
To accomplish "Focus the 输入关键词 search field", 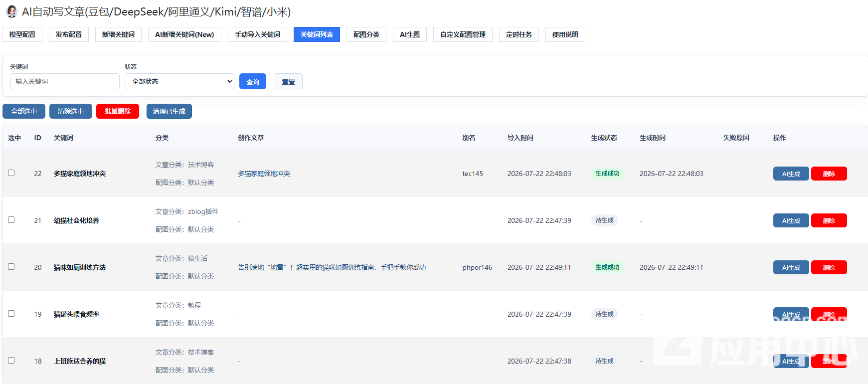I will (65, 81).
